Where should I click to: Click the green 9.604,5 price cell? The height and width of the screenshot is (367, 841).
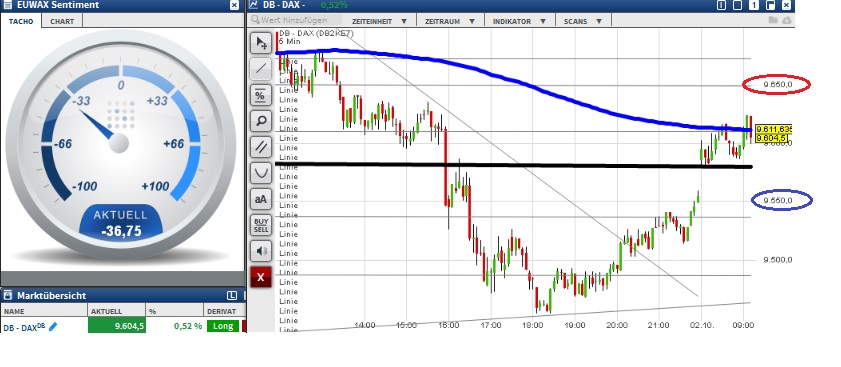[117, 326]
